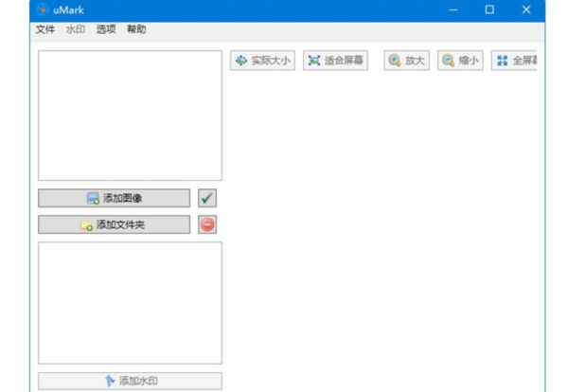
Task: Zoom in with the 放大 button
Action: (406, 61)
